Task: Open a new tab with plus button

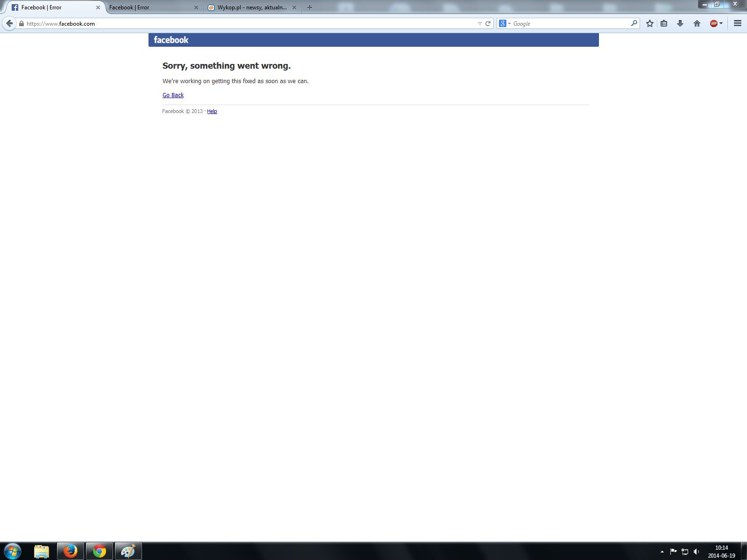Action: (x=309, y=7)
